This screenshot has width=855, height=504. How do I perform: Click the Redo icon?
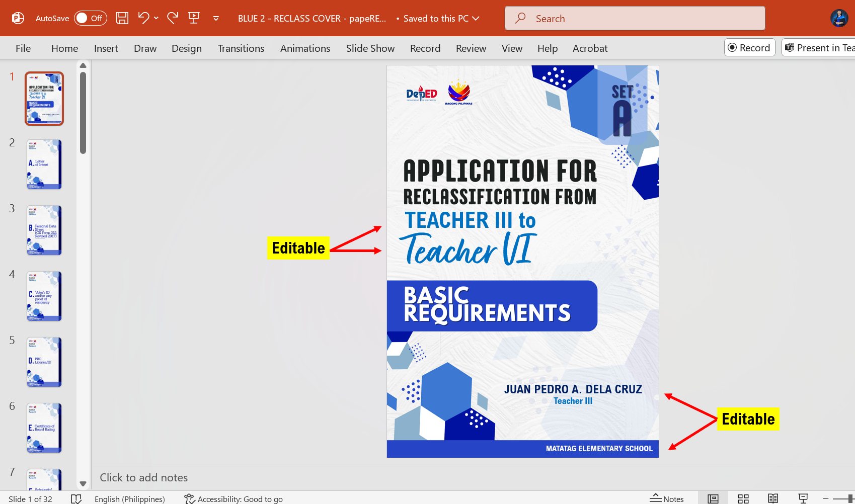click(x=173, y=18)
